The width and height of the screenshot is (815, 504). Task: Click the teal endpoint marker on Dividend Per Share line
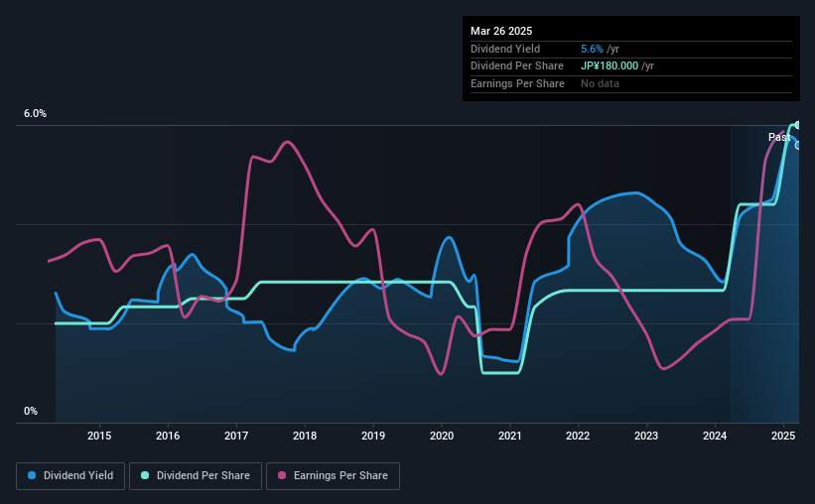coord(798,125)
